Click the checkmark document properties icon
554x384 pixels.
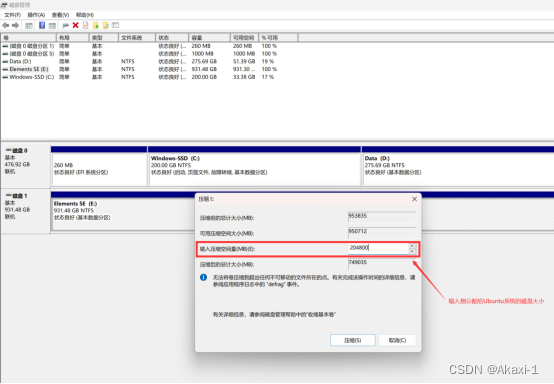coord(86,25)
